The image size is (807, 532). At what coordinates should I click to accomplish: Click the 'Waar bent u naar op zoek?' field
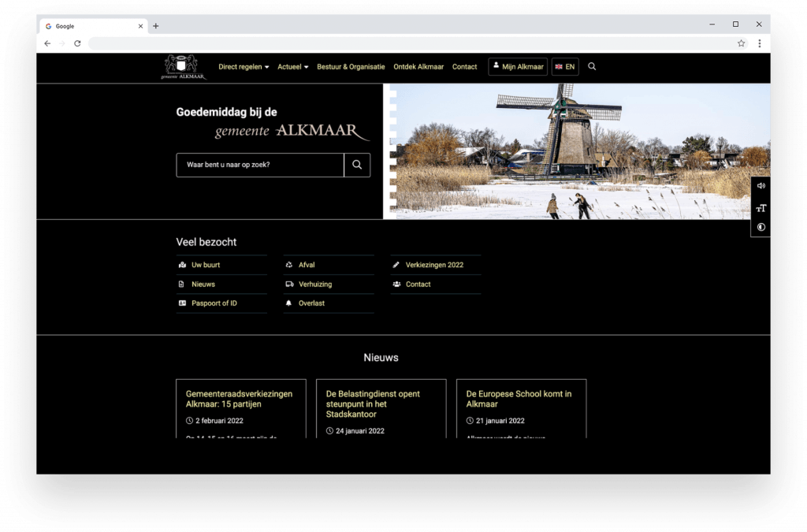pyautogui.click(x=260, y=166)
